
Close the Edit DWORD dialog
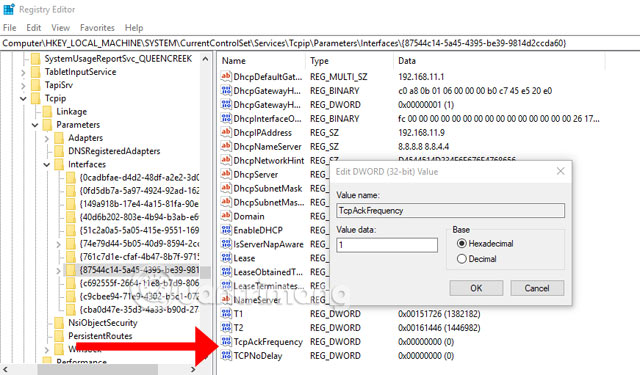[561, 171]
